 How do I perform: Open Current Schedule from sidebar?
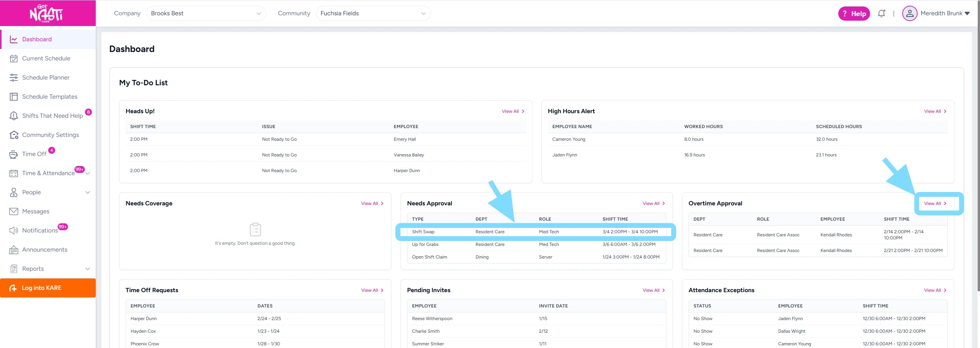coord(46,59)
